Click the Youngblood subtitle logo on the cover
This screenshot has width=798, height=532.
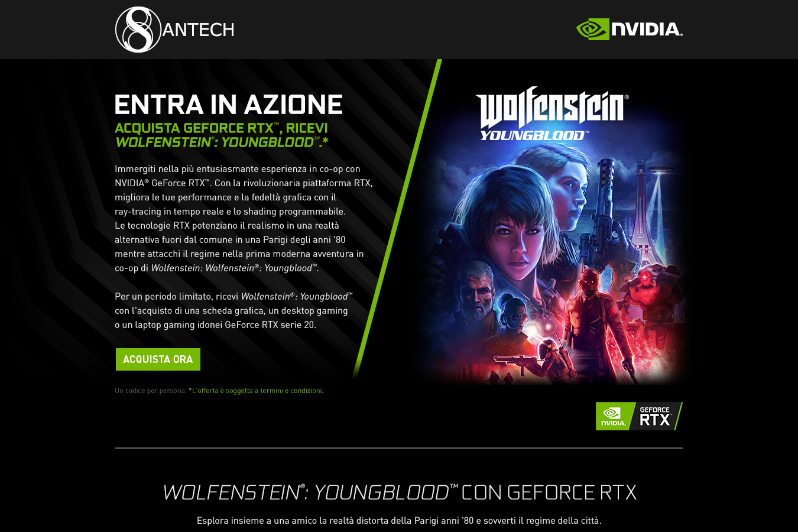(x=534, y=135)
